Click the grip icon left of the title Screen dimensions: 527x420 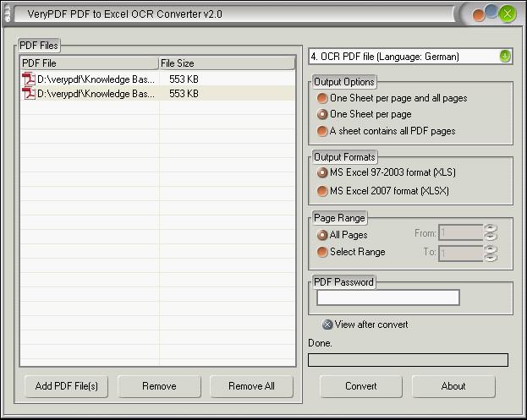7,14
